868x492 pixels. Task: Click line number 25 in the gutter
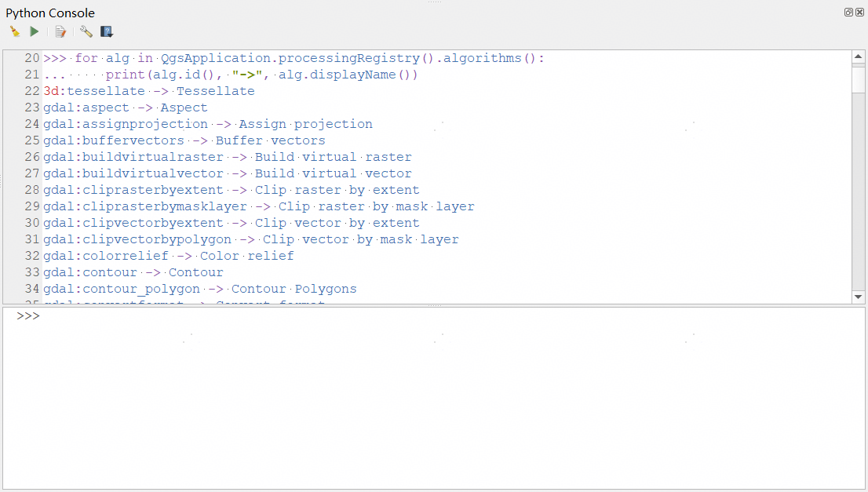pos(31,140)
